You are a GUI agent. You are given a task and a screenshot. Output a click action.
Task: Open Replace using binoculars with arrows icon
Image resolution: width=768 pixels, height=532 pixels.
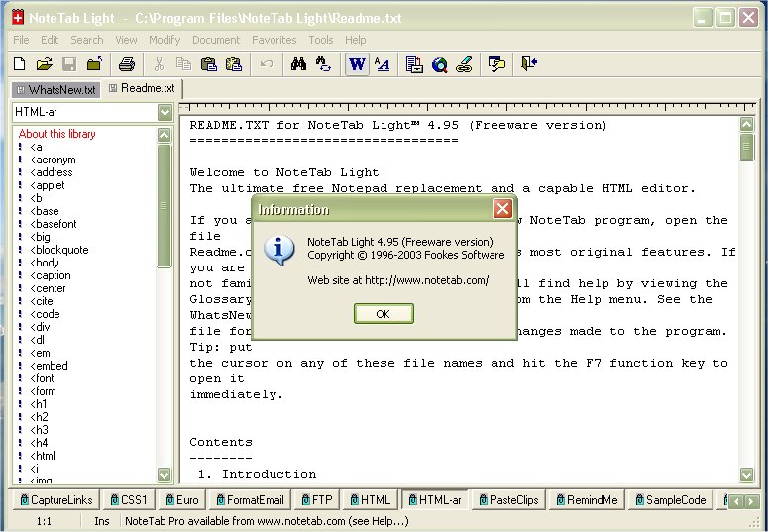(x=323, y=64)
